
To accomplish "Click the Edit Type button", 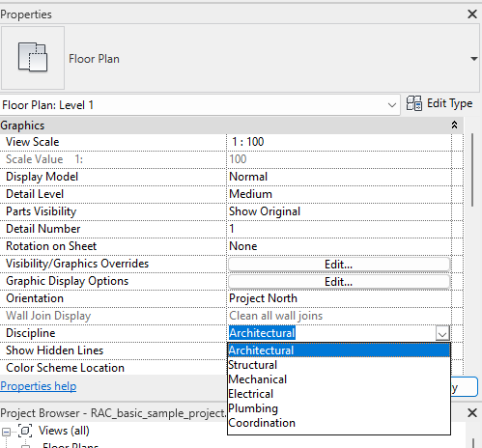I will 439,103.
